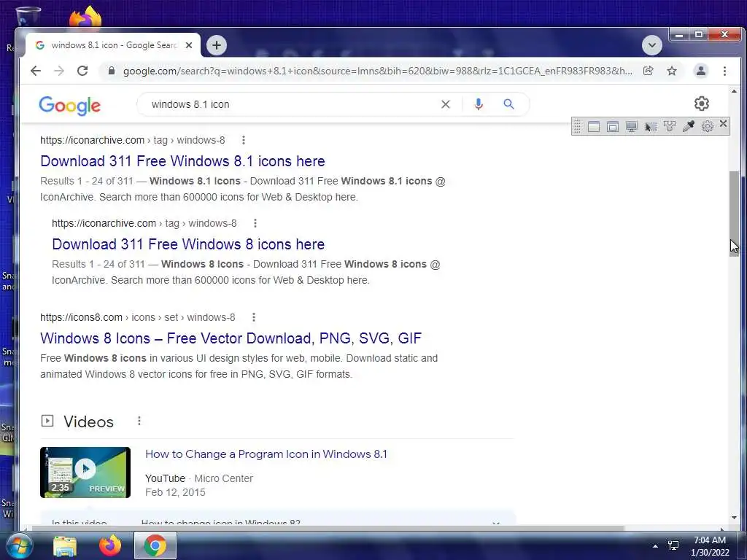
Task: Grab the capture toolbar's dotted handle
Action: (577, 126)
